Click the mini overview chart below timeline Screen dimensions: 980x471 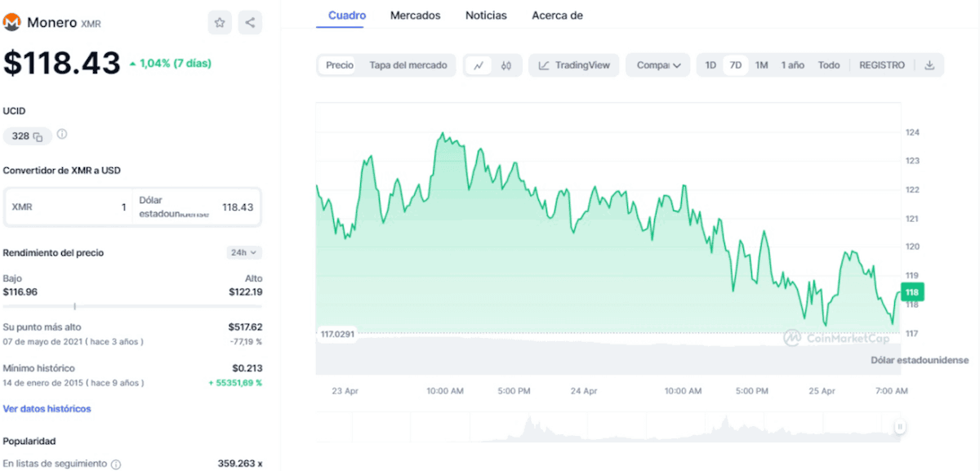(x=608, y=428)
